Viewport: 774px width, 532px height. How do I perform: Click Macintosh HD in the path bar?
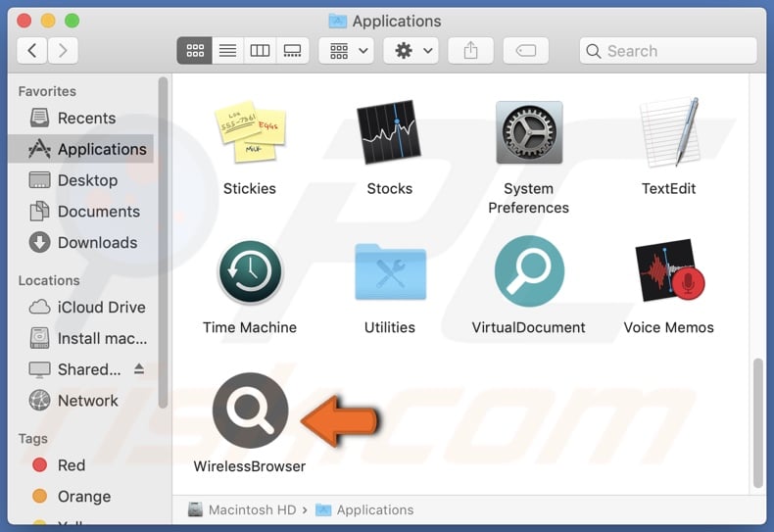[242, 509]
